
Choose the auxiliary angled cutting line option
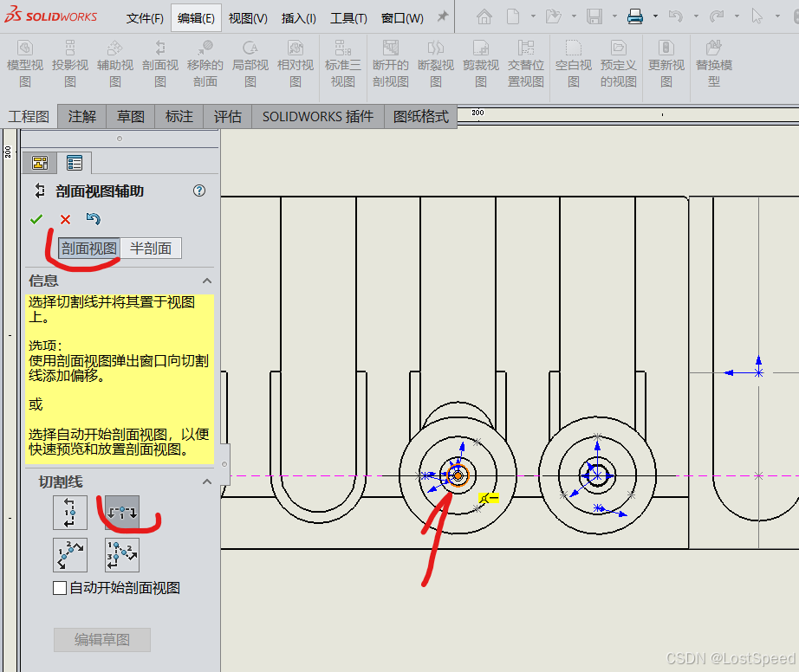tap(70, 555)
